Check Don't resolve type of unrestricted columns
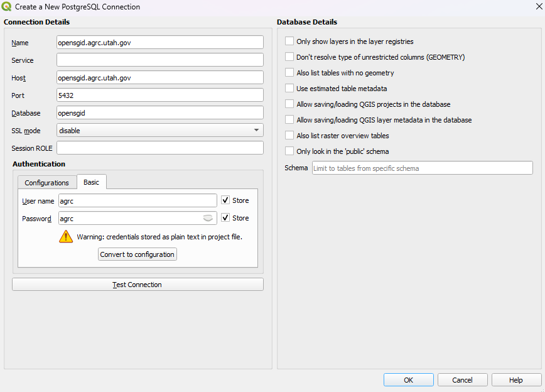 289,57
